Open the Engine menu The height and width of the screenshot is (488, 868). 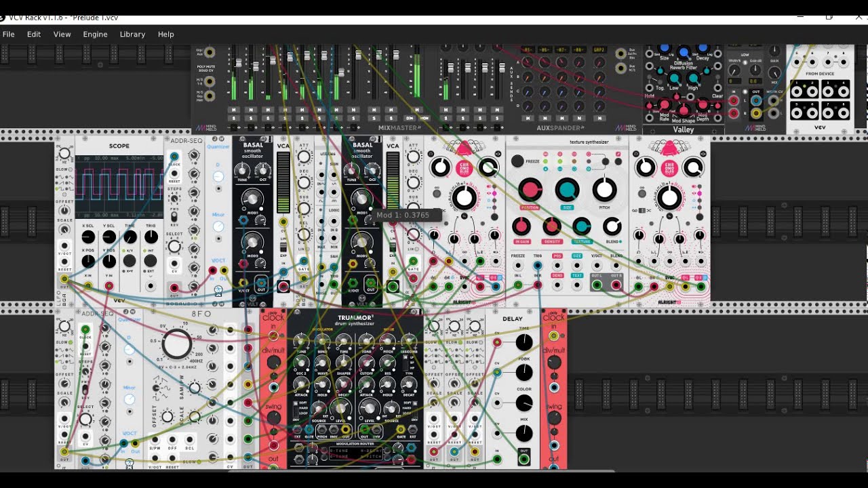95,34
